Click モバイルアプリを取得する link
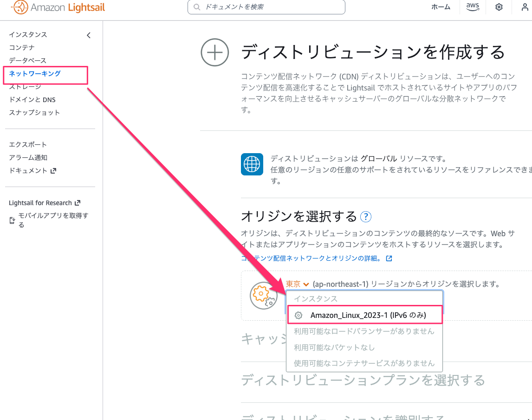 click(53, 220)
